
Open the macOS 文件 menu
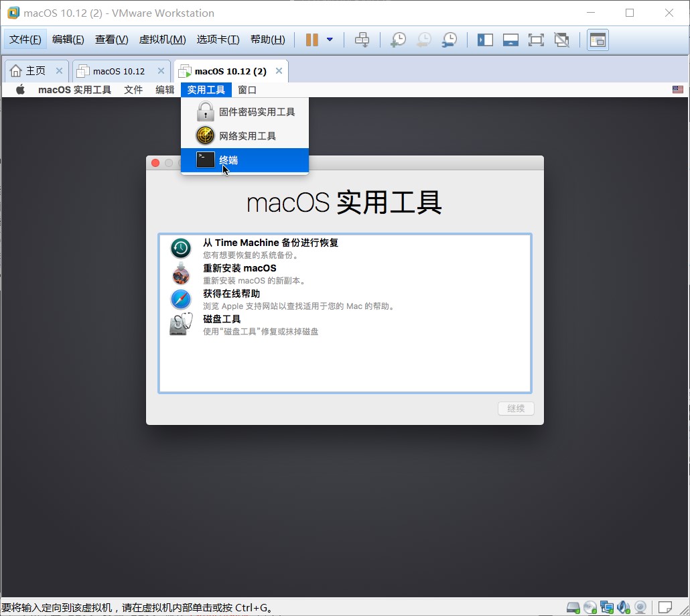tap(133, 90)
